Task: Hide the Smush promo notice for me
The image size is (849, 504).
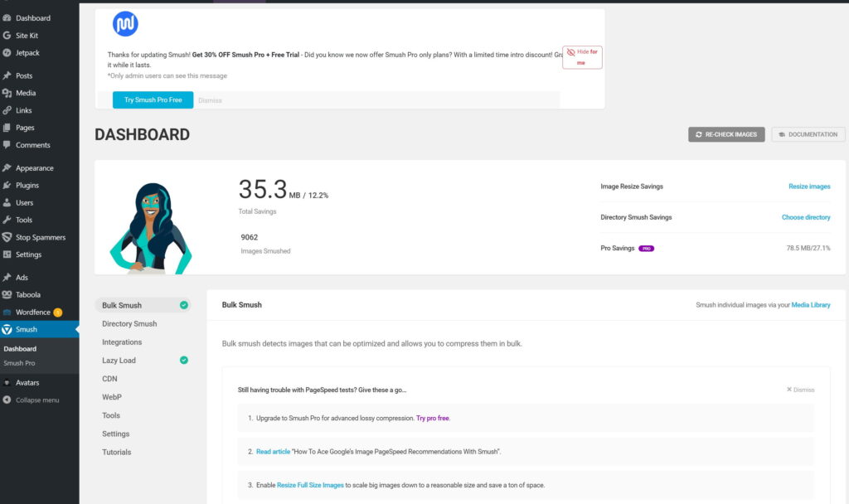Action: coord(582,56)
